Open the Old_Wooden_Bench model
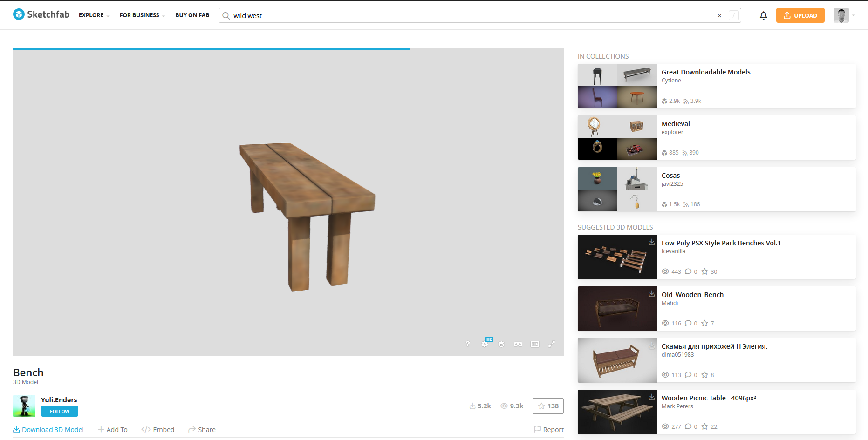 [x=717, y=309]
